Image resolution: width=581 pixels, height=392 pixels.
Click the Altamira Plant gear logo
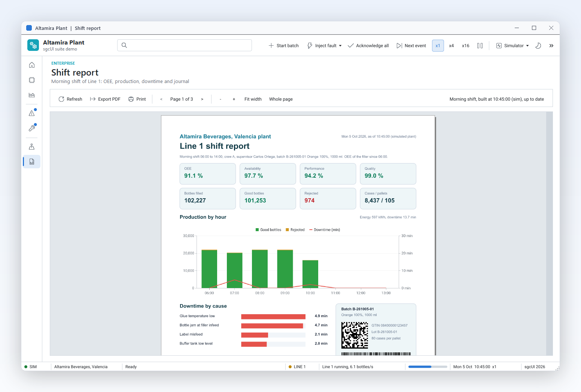tap(33, 45)
